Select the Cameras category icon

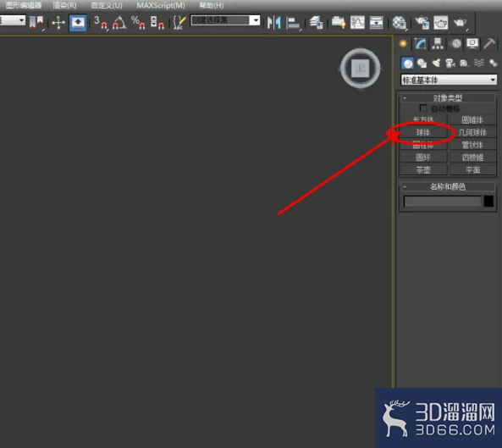[450, 63]
